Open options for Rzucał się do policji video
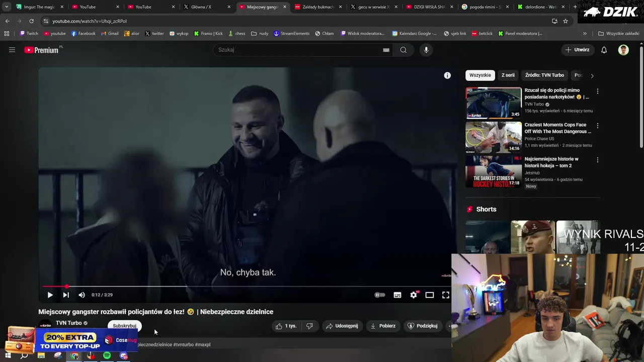Screen dimensions: 644x362 click(x=598, y=92)
